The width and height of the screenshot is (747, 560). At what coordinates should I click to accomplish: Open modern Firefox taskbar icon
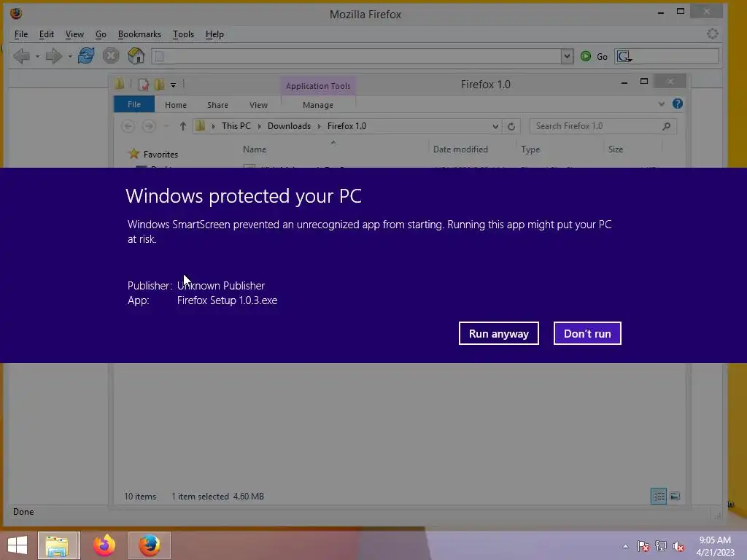pos(104,545)
